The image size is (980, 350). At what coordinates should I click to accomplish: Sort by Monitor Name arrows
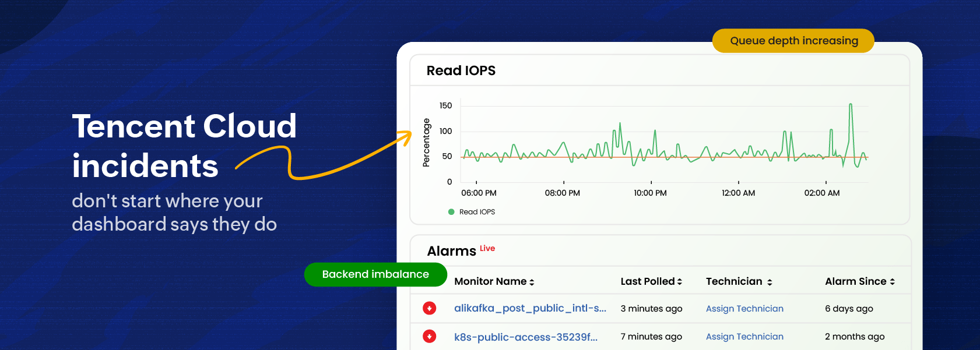click(x=532, y=282)
